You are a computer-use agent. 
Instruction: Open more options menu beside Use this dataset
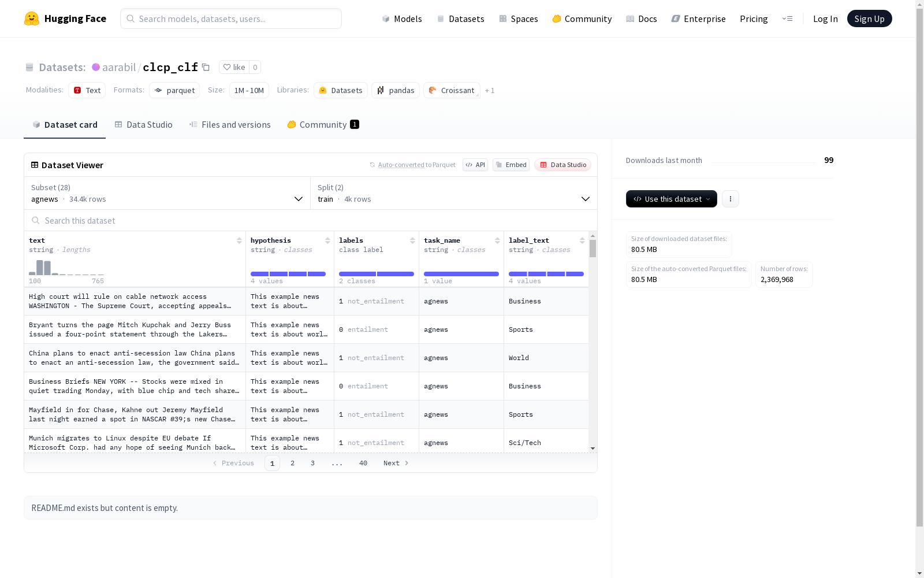(731, 199)
